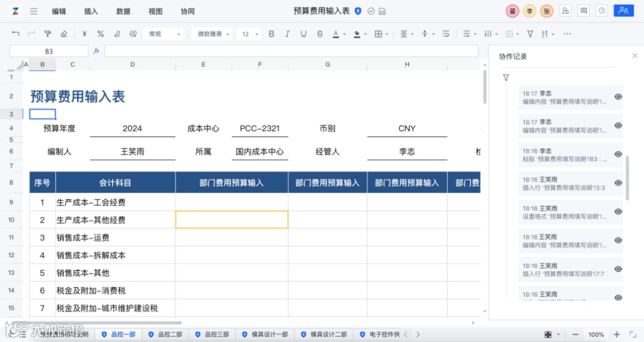Open the user permissions icon
Viewport: 644px width, 342px height.
pyautogui.click(x=565, y=11)
